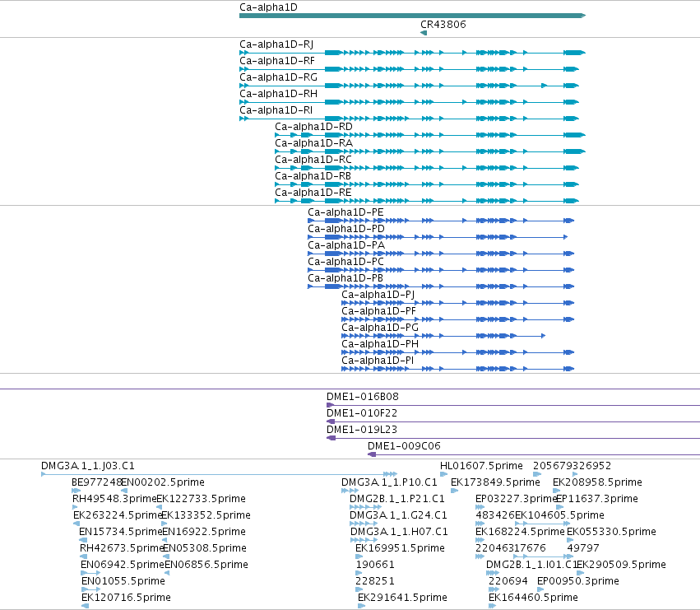Open transcript Ca-alpha1D-RJ

click(x=412, y=53)
